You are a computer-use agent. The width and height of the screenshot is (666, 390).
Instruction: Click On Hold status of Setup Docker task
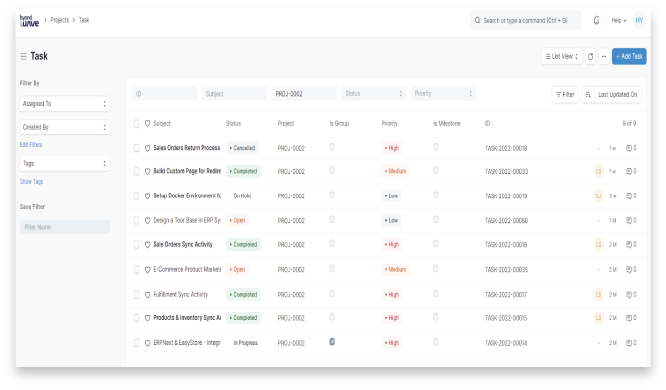click(x=242, y=196)
